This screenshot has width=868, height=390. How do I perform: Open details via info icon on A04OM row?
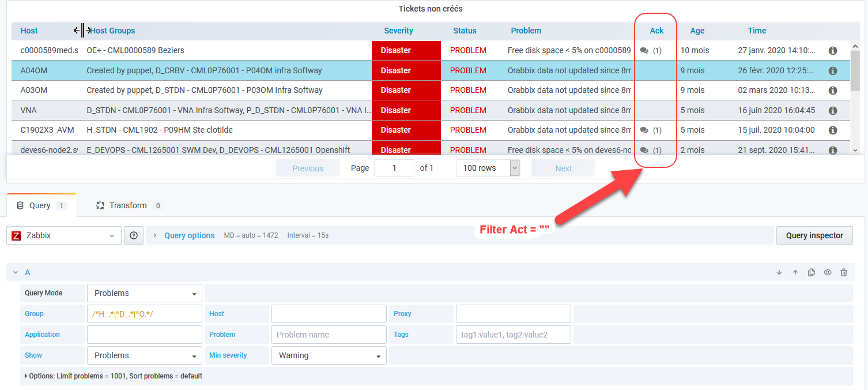(833, 70)
